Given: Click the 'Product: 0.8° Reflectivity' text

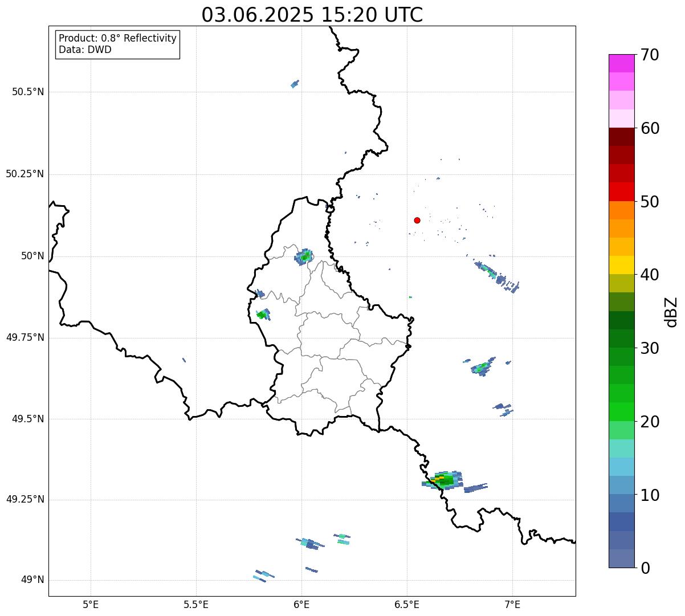Looking at the screenshot, I should (x=118, y=38).
